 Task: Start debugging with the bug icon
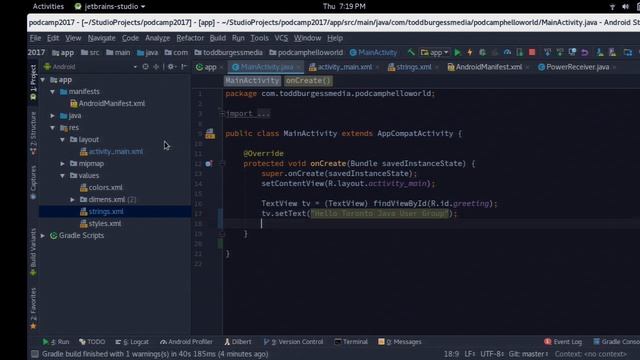pos(482,52)
